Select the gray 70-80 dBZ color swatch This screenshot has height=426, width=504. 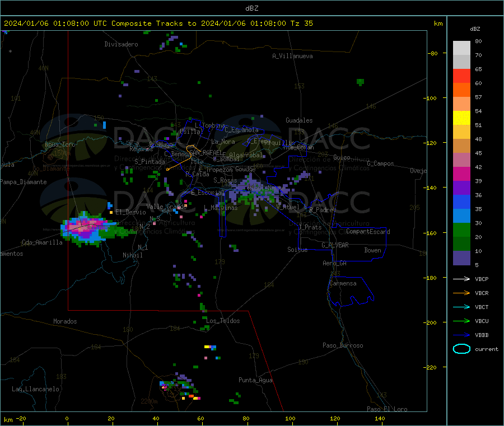click(461, 48)
